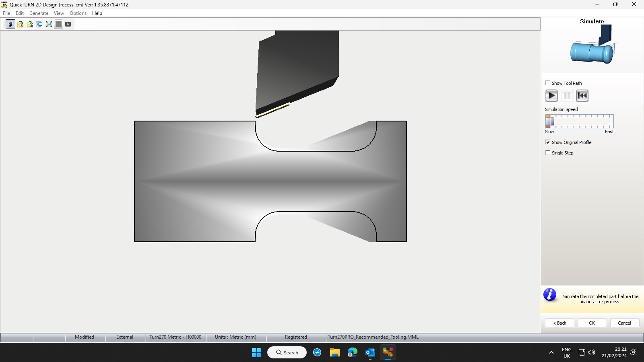The width and height of the screenshot is (644, 362).
Task: Click Turn270 Metric - H00000 status text
Action: 175,337
